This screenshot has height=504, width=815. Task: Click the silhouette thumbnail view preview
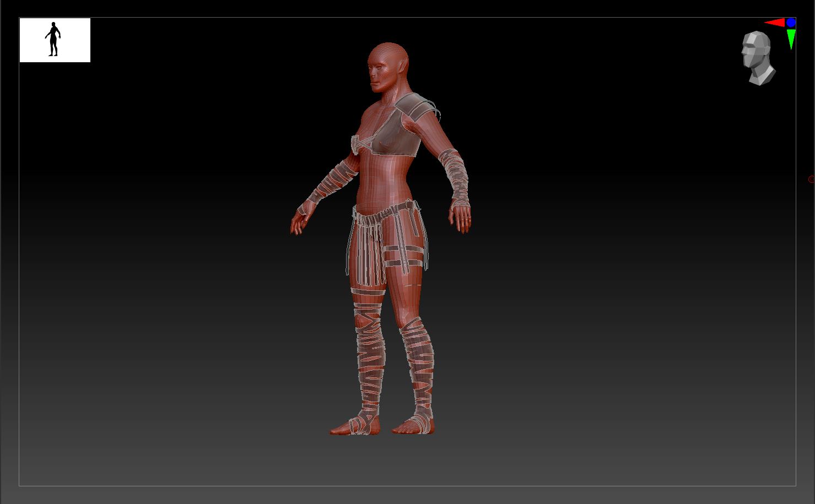pos(55,40)
